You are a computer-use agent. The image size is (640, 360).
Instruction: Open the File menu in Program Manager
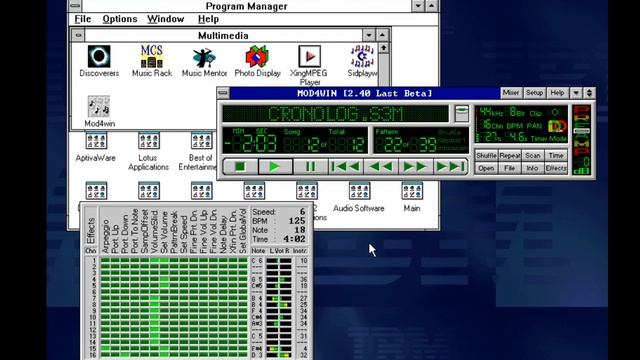83,19
